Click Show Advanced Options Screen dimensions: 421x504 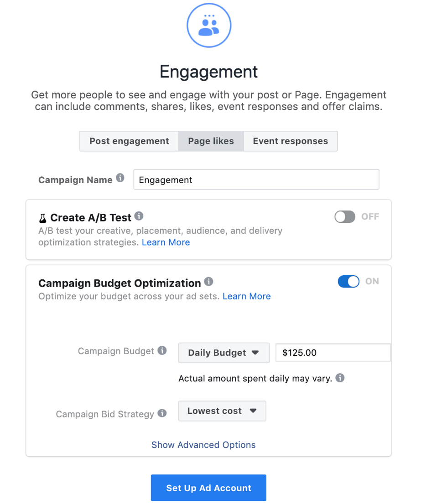(x=203, y=445)
